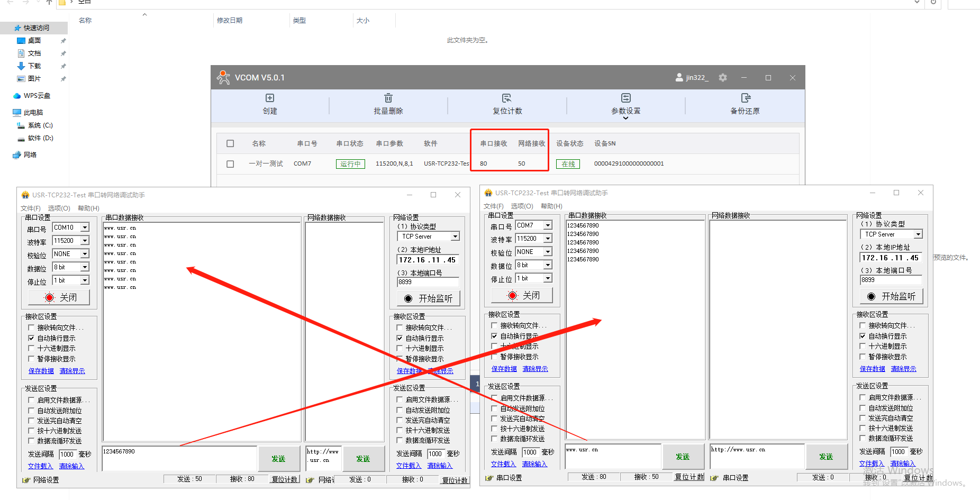980x500 pixels.
Task: Open 文件(F) menu in the right window
Action: click(493, 206)
